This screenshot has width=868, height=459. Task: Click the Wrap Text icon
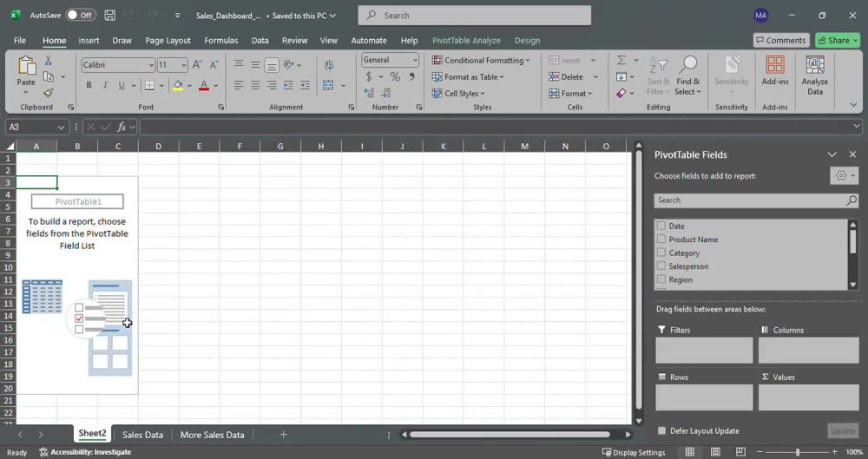pyautogui.click(x=329, y=65)
